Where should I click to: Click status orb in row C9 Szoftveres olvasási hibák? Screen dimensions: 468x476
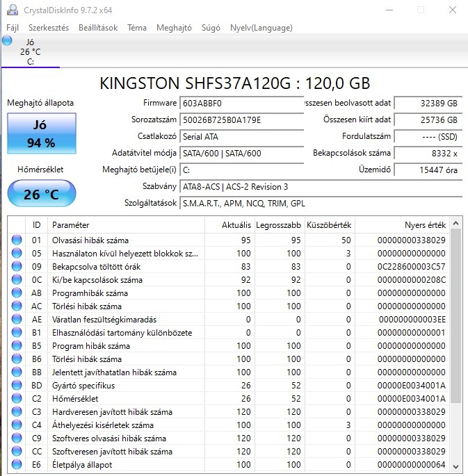coord(17,438)
